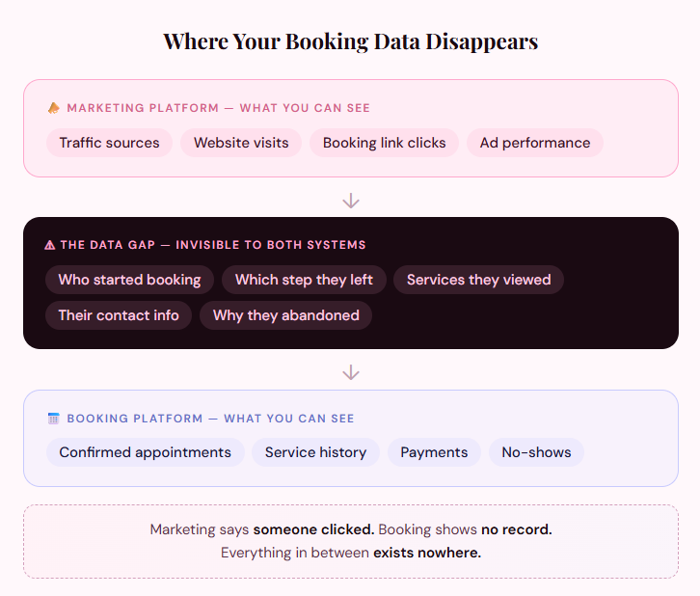Select the Services they viewed pill
700x596 pixels.
[478, 280]
